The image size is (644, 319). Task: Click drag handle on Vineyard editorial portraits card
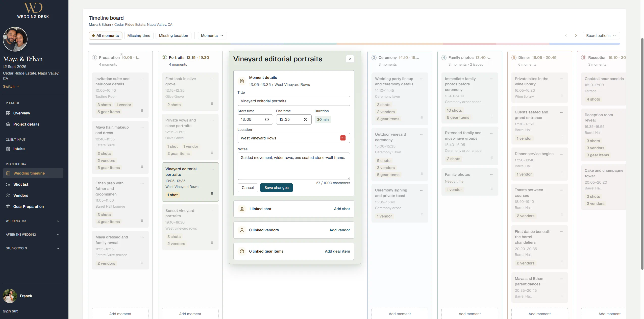[x=212, y=193]
